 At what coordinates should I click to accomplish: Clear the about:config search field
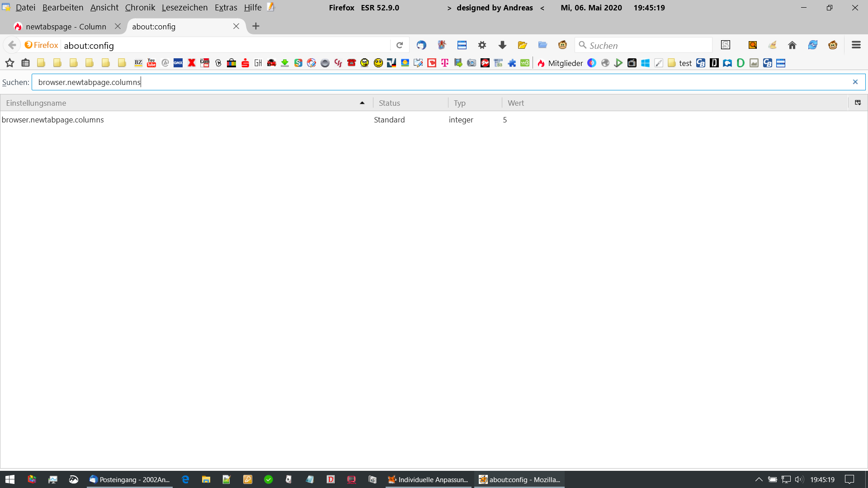[855, 82]
